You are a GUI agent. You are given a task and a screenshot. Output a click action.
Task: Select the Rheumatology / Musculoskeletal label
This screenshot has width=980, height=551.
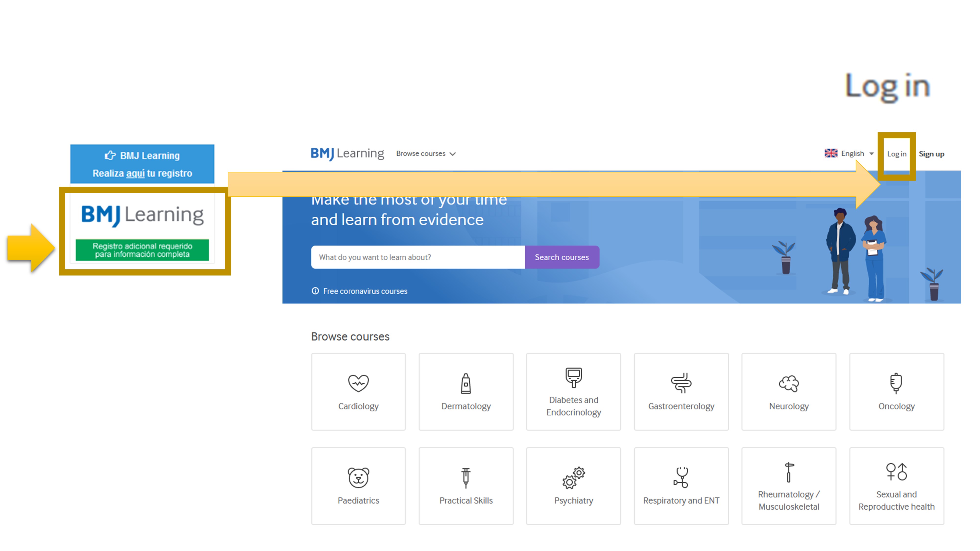tap(789, 500)
